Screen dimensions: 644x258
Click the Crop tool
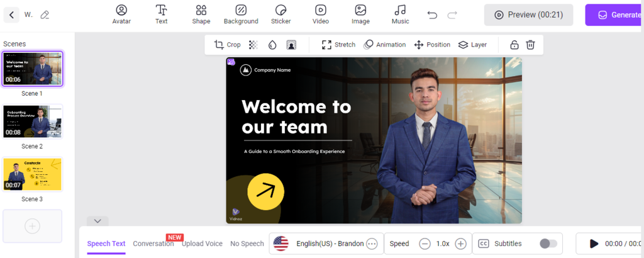coord(227,45)
